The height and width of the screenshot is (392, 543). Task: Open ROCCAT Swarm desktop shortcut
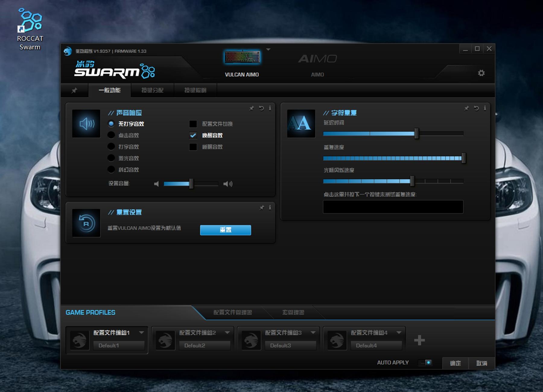(30, 29)
